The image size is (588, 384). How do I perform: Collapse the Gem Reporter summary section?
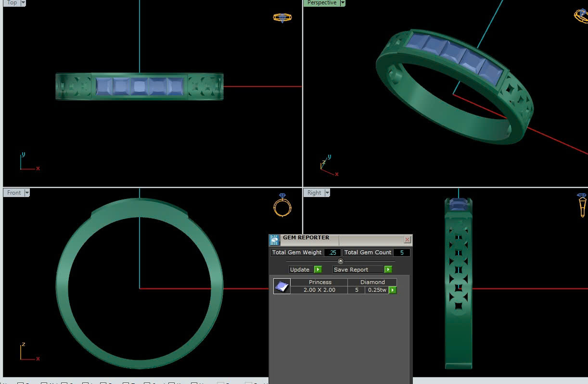[x=341, y=261]
